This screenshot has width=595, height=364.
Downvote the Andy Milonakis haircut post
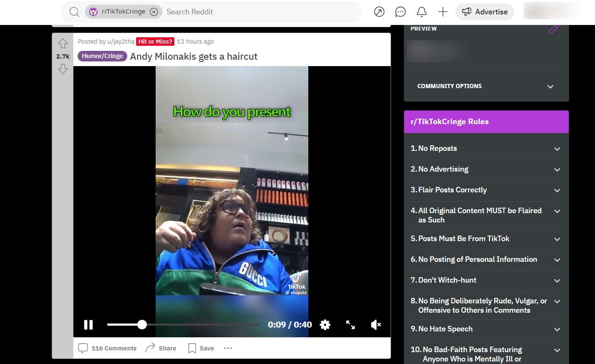coord(63,69)
